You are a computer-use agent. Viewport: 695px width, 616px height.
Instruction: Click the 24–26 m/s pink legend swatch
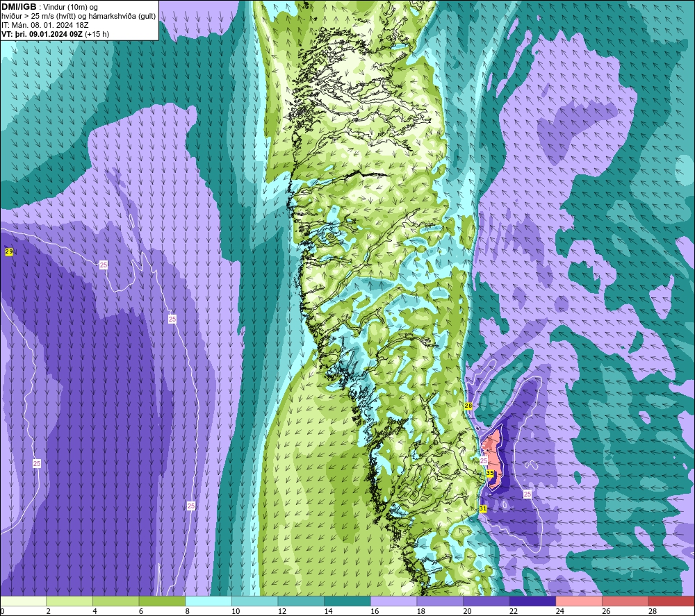pyautogui.click(x=579, y=601)
